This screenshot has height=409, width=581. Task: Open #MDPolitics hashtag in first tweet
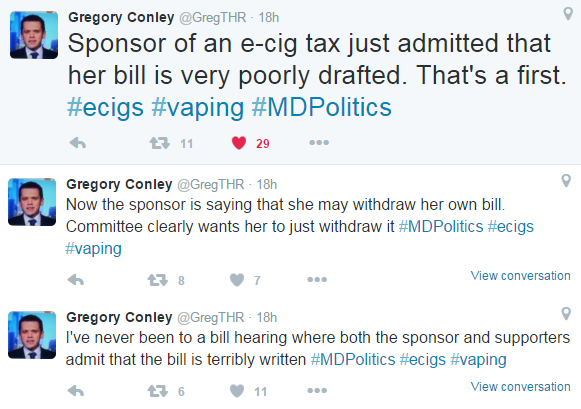pyautogui.click(x=321, y=107)
